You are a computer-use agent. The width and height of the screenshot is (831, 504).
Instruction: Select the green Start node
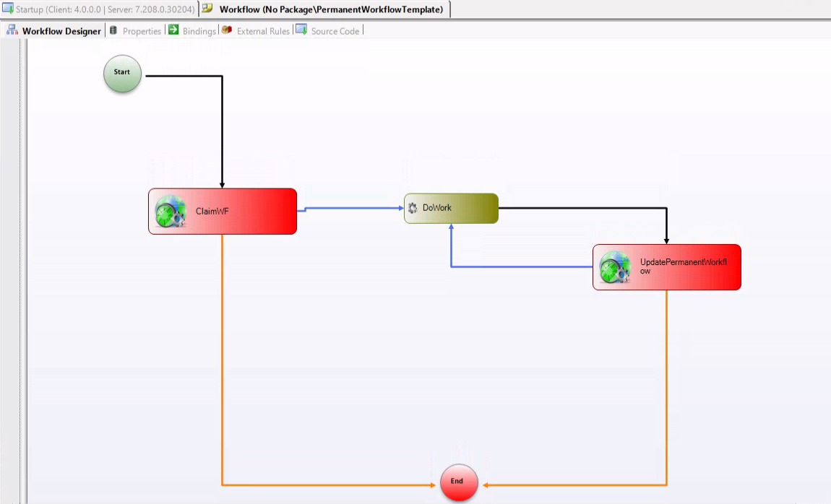pyautogui.click(x=122, y=74)
